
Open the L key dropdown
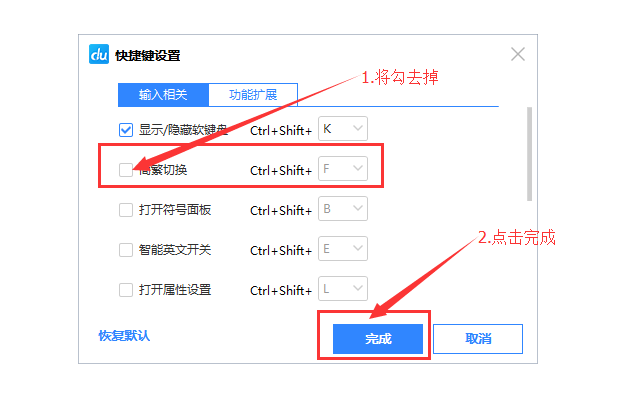click(x=343, y=289)
